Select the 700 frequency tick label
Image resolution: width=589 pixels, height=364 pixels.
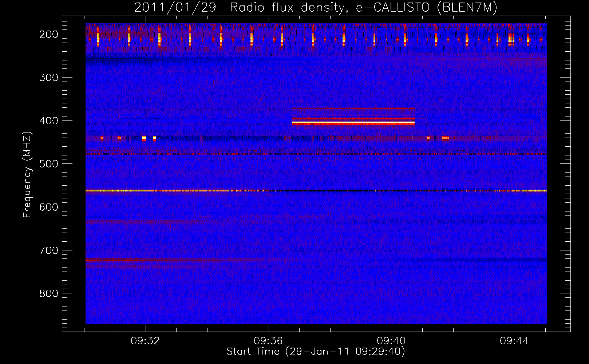[x=48, y=250]
